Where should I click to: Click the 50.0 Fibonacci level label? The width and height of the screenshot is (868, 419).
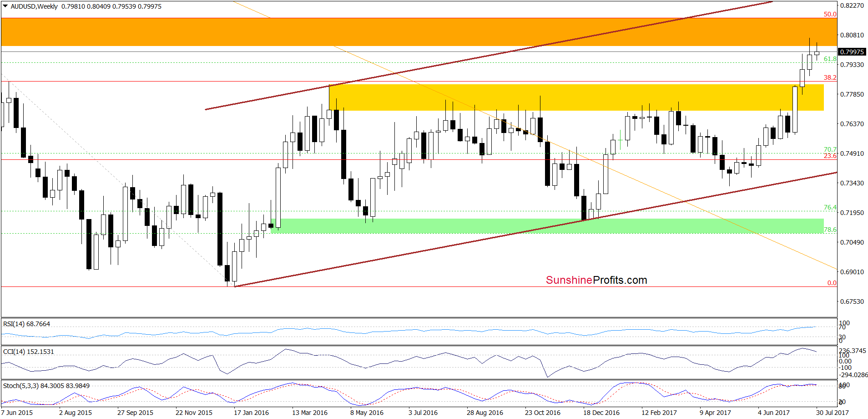[830, 14]
